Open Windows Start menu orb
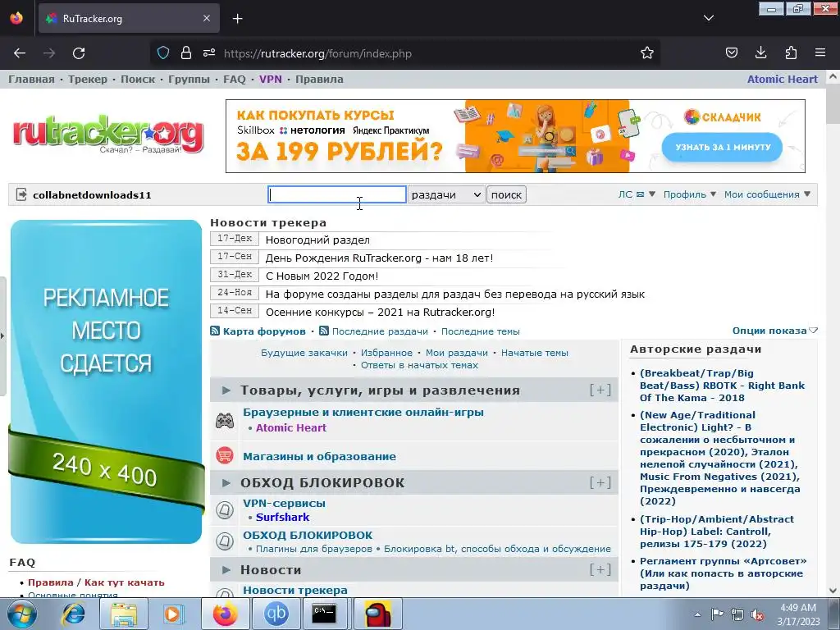Viewport: 840px width, 630px height. pos(21,614)
